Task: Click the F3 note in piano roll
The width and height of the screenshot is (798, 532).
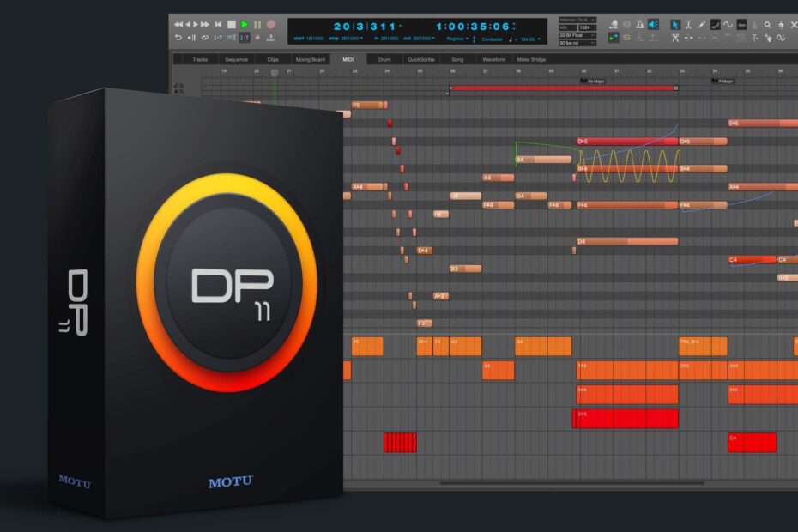Action: click(425, 323)
